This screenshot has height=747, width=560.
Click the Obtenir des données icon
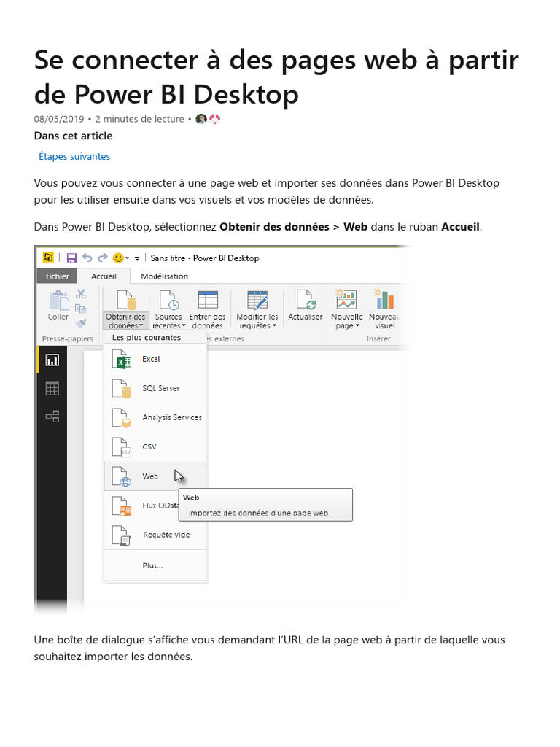(x=126, y=300)
